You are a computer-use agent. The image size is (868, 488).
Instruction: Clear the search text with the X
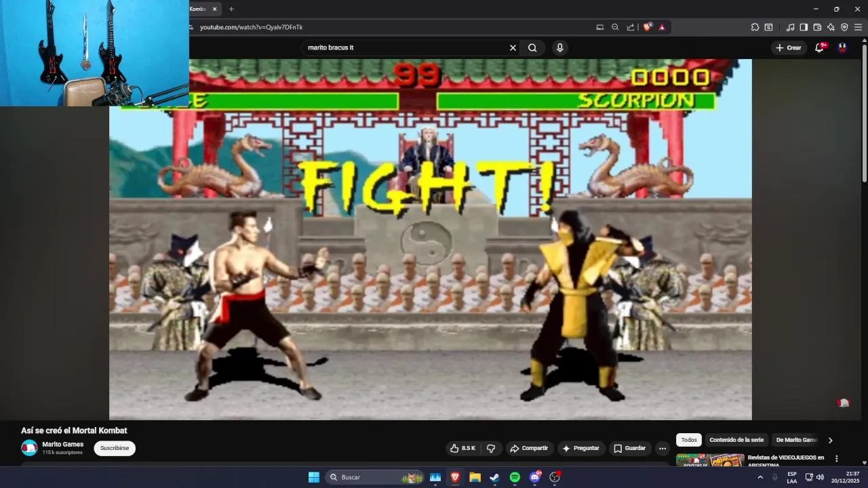point(513,47)
